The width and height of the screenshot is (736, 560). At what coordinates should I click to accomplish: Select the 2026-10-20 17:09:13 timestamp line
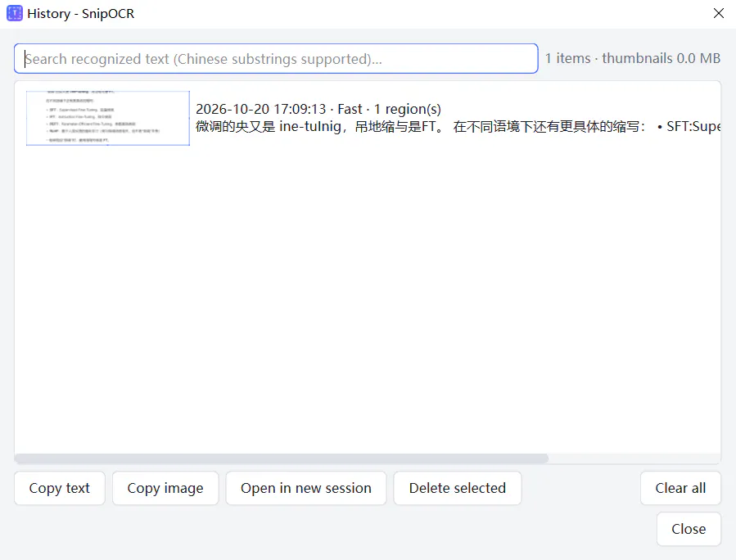[318, 109]
